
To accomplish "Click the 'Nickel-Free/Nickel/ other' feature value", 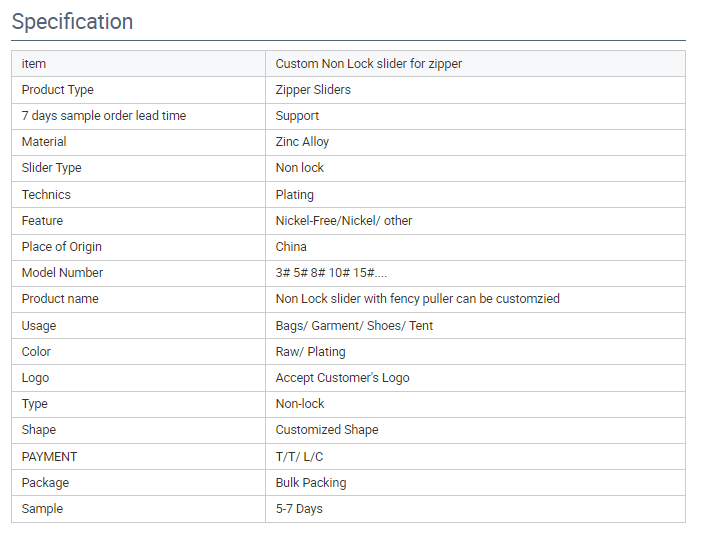I will click(x=344, y=221).
